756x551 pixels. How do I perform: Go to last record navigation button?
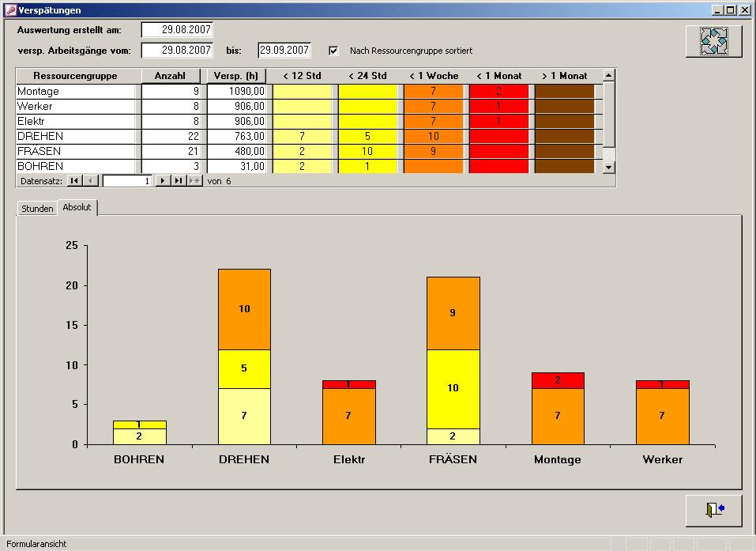click(179, 181)
